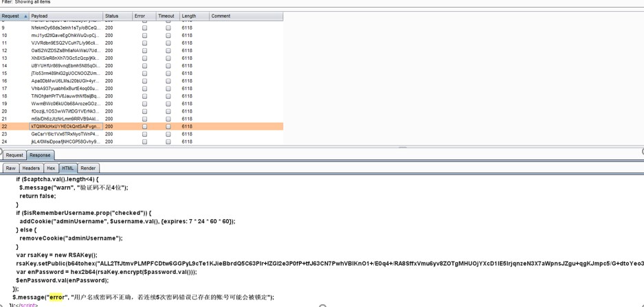Toggle Error checkbox for request 17
The width and height of the screenshot is (644, 307).
(144, 89)
